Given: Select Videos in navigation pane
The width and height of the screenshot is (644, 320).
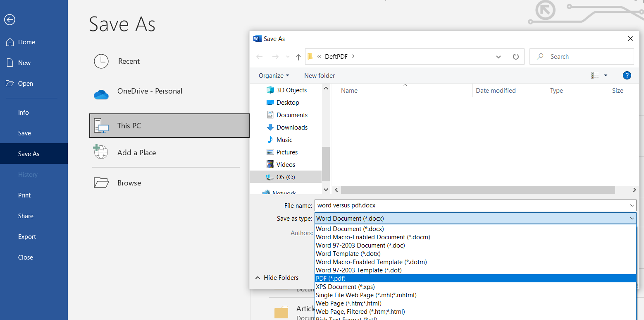Looking at the screenshot, I should click(x=281, y=165).
